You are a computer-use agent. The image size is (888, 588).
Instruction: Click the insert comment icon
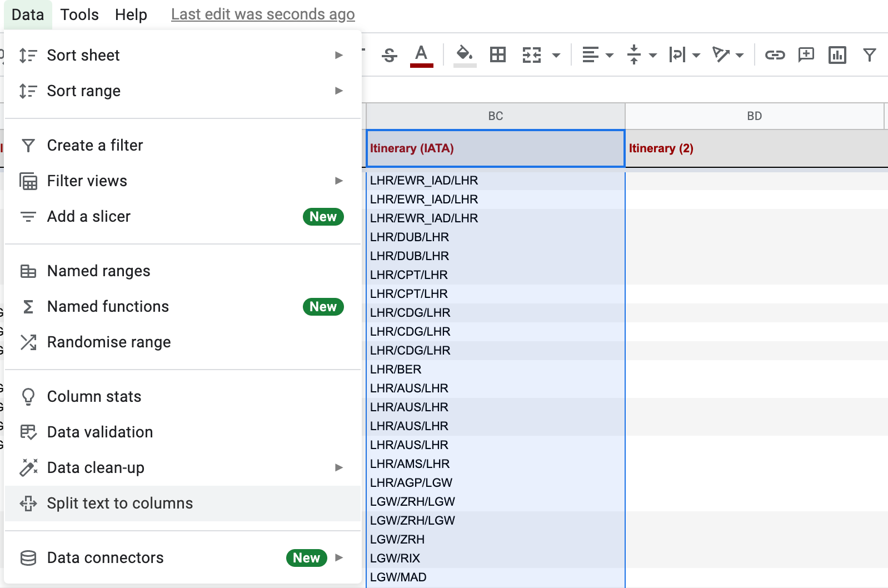(806, 55)
